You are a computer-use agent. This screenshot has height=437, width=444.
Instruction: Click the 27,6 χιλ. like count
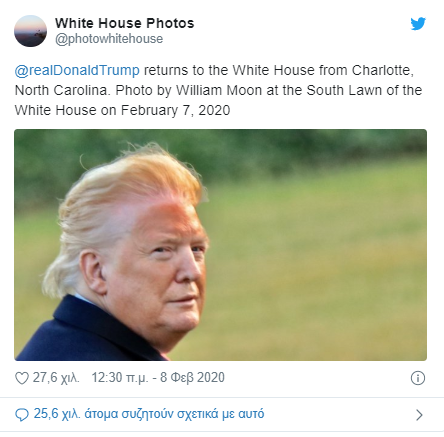[56, 378]
